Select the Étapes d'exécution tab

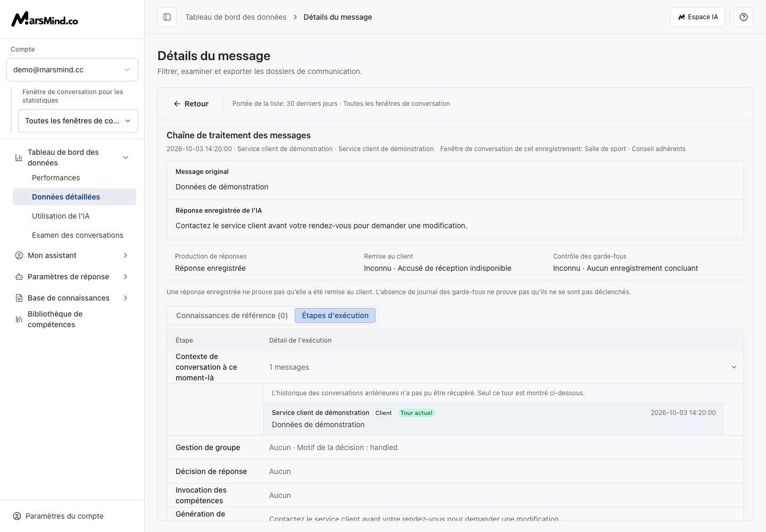335,315
